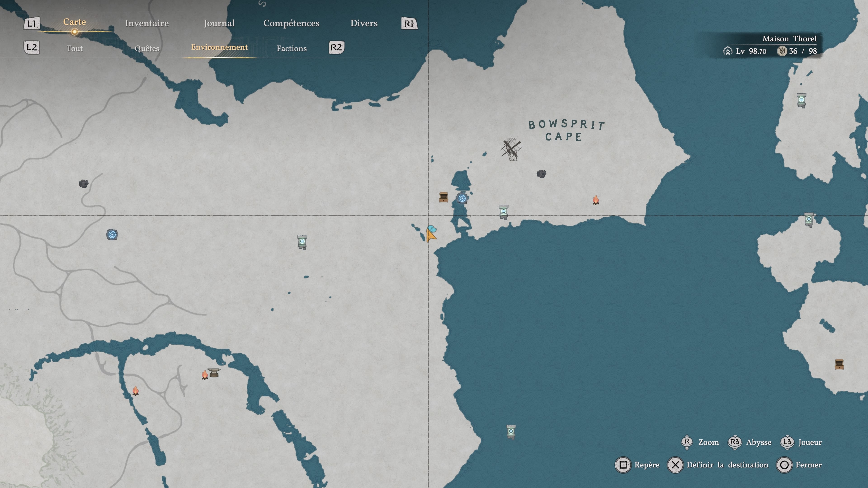This screenshot has height=488, width=868.
Task: Select the southwestern campfire on the river path
Action: [x=135, y=391]
